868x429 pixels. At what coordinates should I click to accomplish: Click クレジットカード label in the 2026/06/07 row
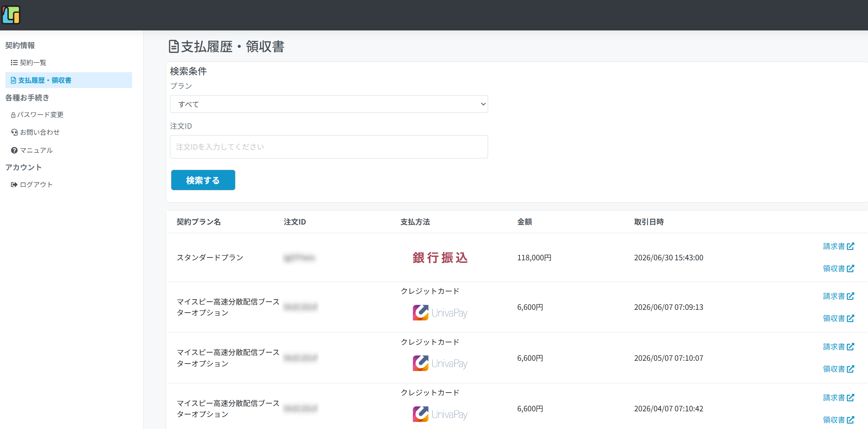430,291
